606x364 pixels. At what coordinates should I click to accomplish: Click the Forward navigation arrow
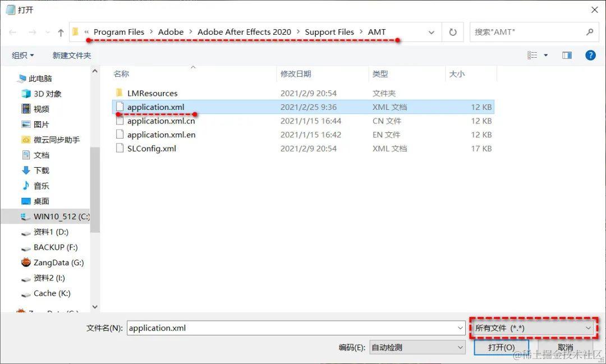[33, 33]
